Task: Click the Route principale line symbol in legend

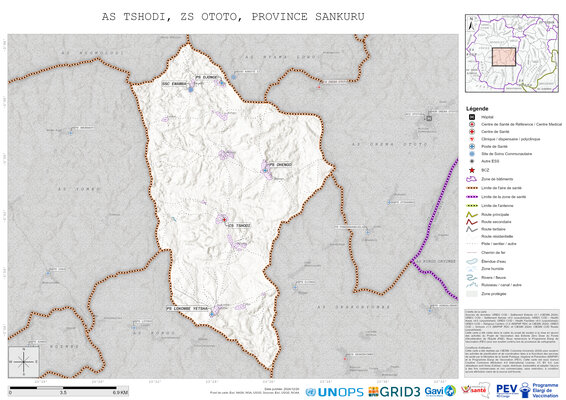Action: (x=471, y=214)
